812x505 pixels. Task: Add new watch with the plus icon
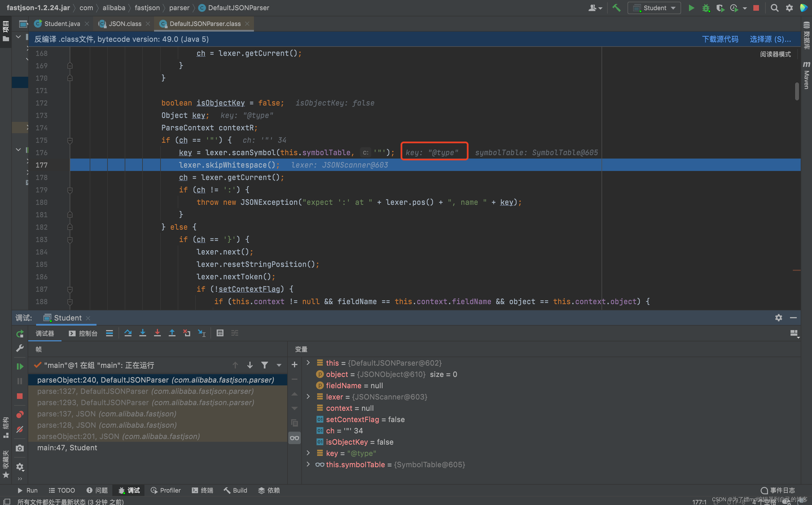tap(294, 365)
